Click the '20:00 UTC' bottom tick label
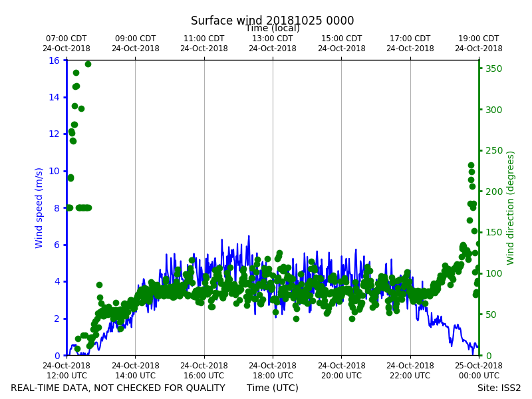The width and height of the screenshot is (532, 399). (342, 376)
